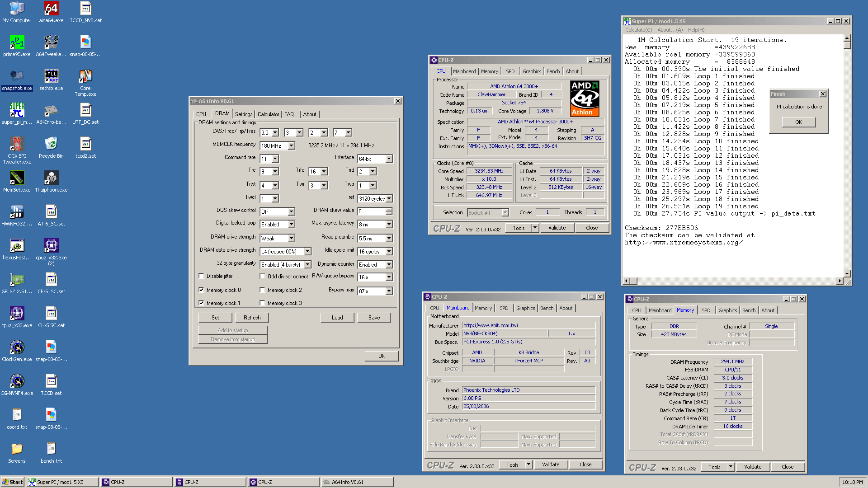The height and width of the screenshot is (488, 868).
Task: Launch CG-NVNF4.exe desktop icon
Action: [x=17, y=385]
